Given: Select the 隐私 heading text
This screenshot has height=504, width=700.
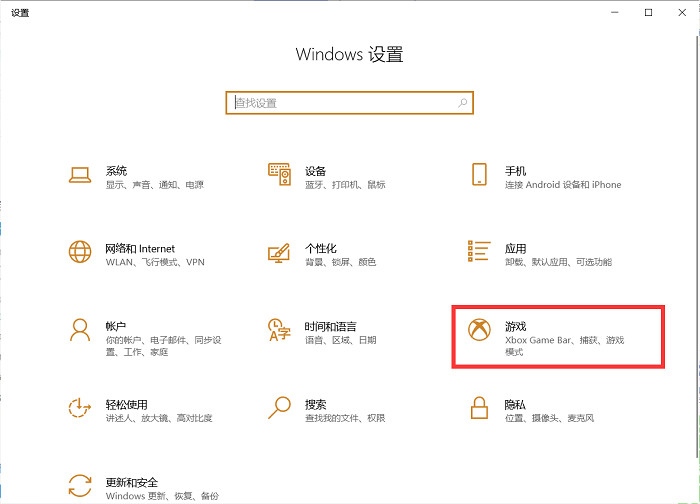Looking at the screenshot, I should [515, 404].
